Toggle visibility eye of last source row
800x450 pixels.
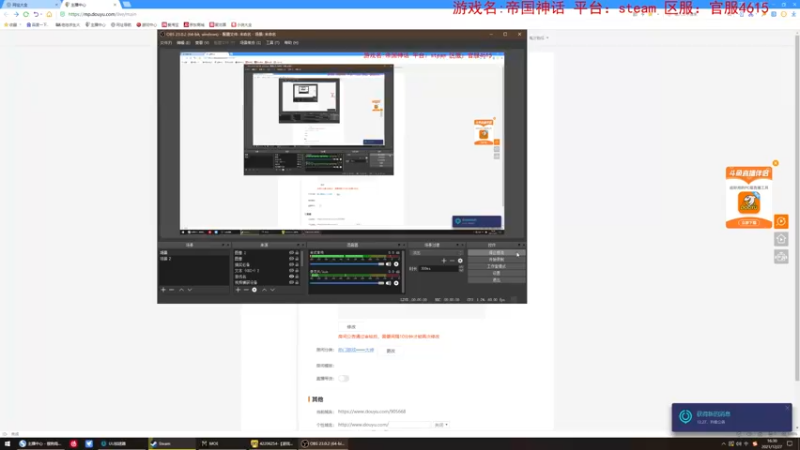tap(291, 282)
